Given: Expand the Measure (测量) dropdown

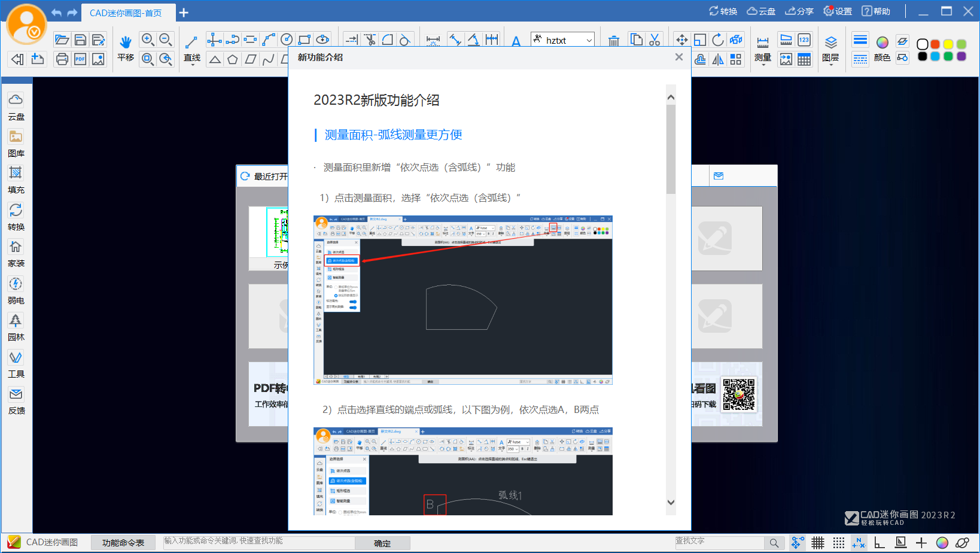Looking at the screenshot, I should (763, 65).
